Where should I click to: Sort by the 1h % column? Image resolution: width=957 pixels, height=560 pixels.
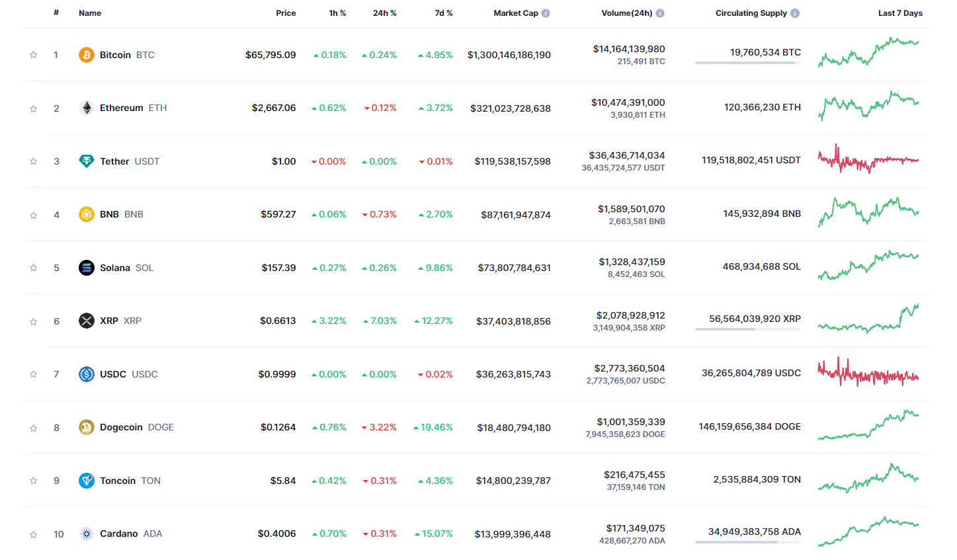[337, 13]
